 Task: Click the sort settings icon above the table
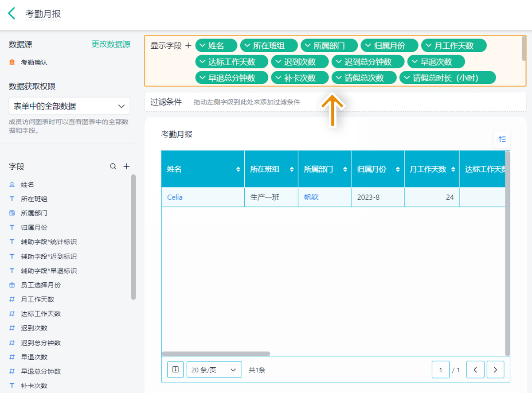click(501, 139)
